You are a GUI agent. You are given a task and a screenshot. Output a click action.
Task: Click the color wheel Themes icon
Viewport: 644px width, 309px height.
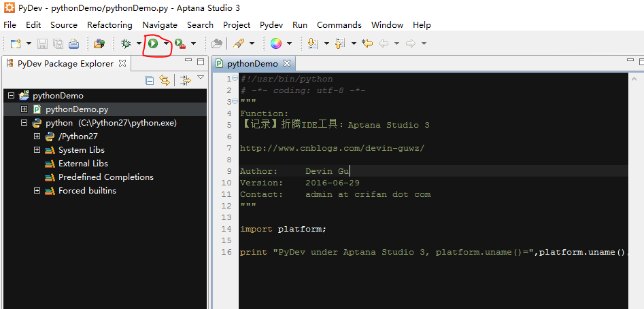[276, 43]
